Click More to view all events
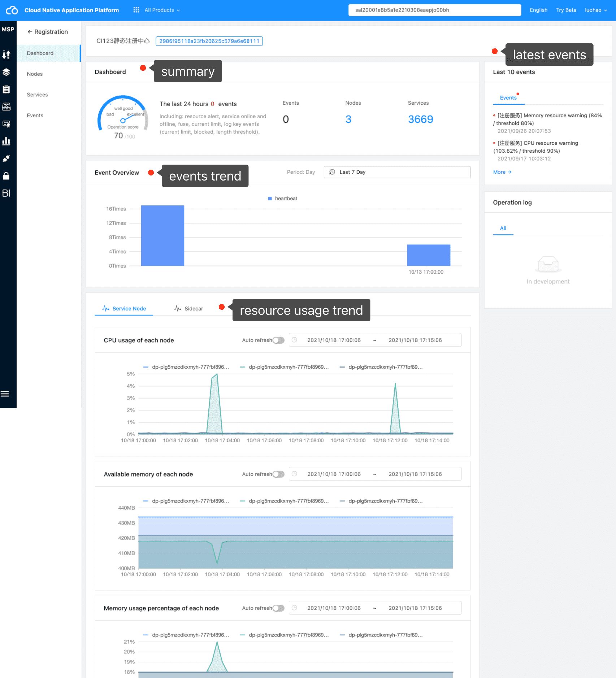The image size is (616, 678). (x=502, y=172)
